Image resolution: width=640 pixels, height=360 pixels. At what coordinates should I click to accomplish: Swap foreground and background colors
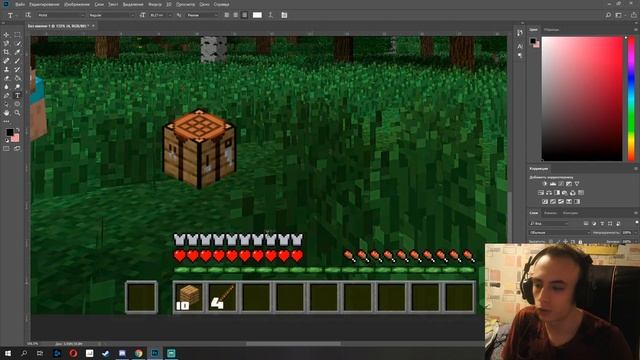(17, 130)
